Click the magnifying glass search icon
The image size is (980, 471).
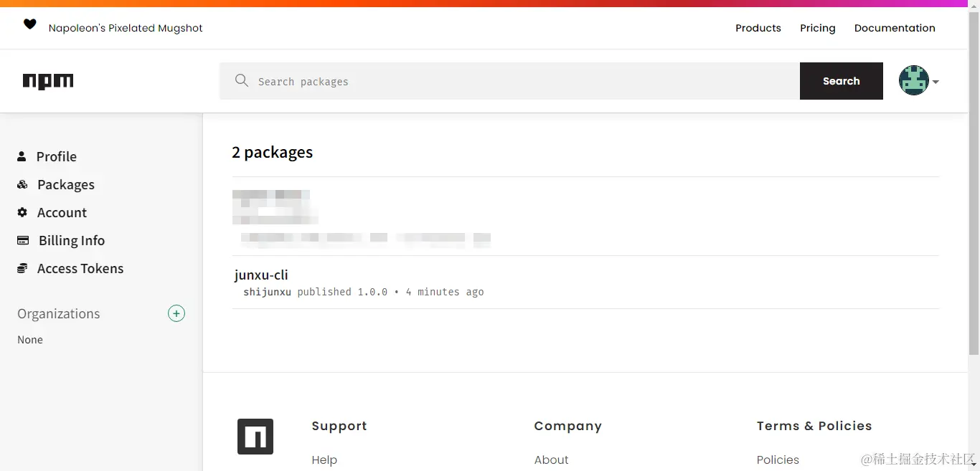[242, 80]
